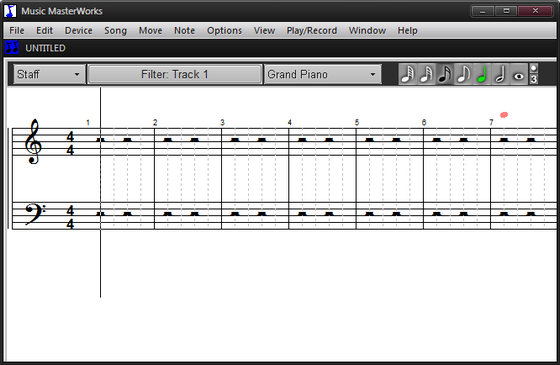
Task: Open the Device menu
Action: click(79, 31)
